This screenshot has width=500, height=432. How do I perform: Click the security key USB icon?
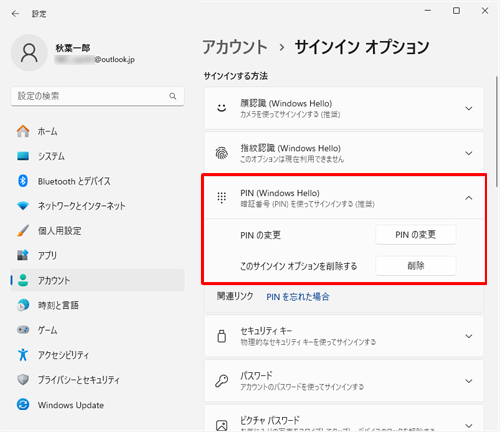pyautogui.click(x=222, y=336)
